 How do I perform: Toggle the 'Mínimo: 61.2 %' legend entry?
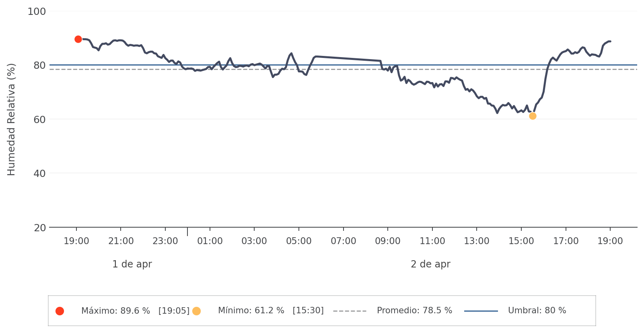[x=270, y=311]
